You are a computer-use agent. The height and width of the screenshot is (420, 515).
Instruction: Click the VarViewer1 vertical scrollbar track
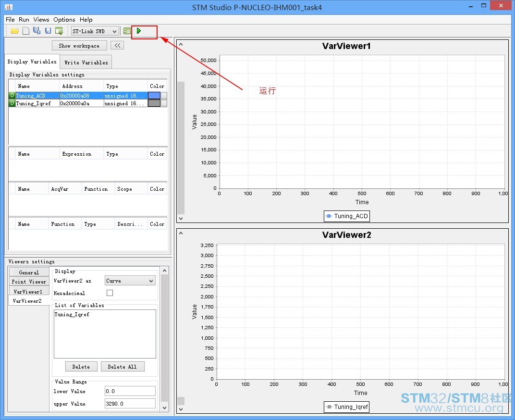[181, 148]
